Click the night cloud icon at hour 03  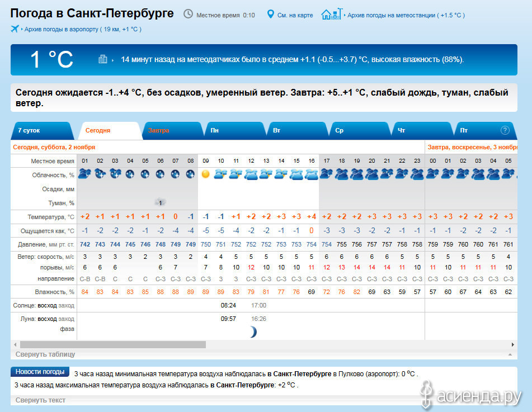click(115, 174)
